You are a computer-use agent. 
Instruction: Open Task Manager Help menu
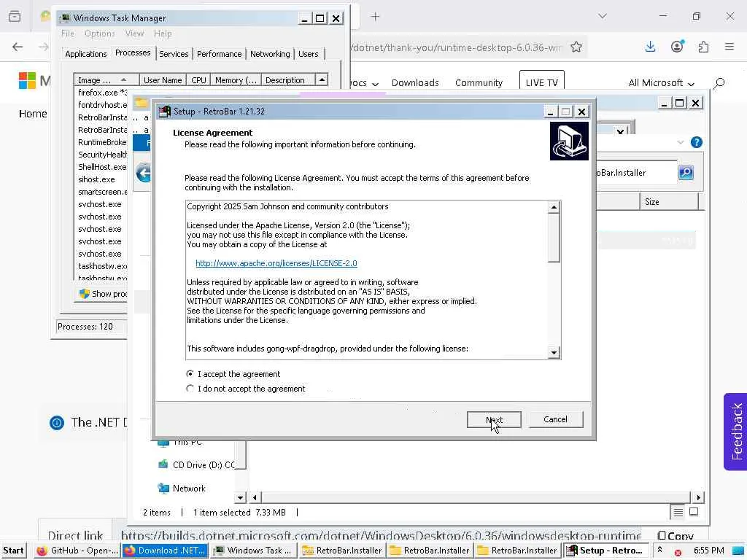(163, 34)
